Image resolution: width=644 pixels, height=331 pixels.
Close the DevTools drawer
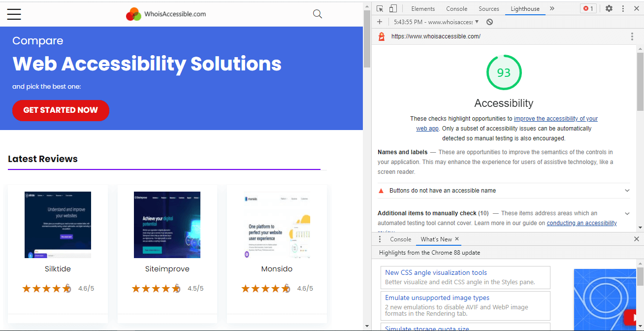click(636, 239)
